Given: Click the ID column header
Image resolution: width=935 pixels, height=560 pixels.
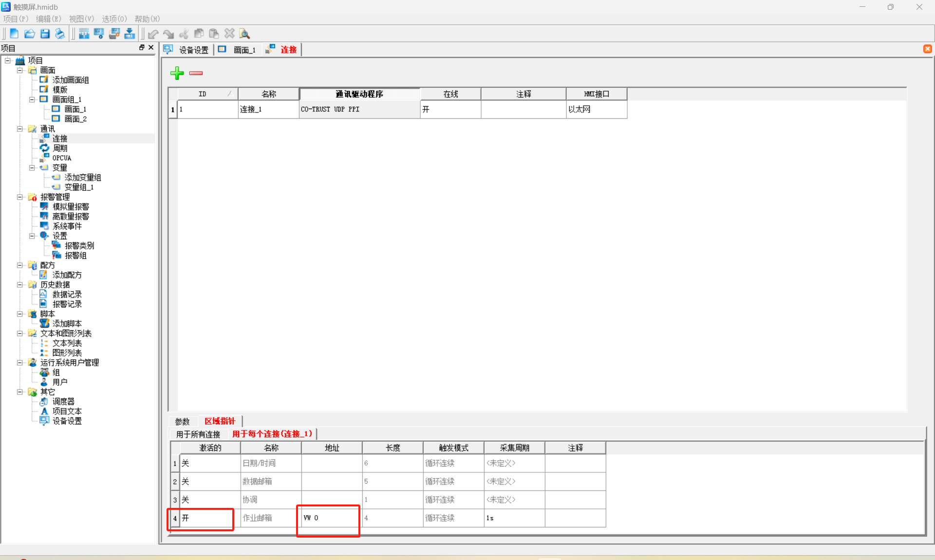Looking at the screenshot, I should pyautogui.click(x=208, y=94).
